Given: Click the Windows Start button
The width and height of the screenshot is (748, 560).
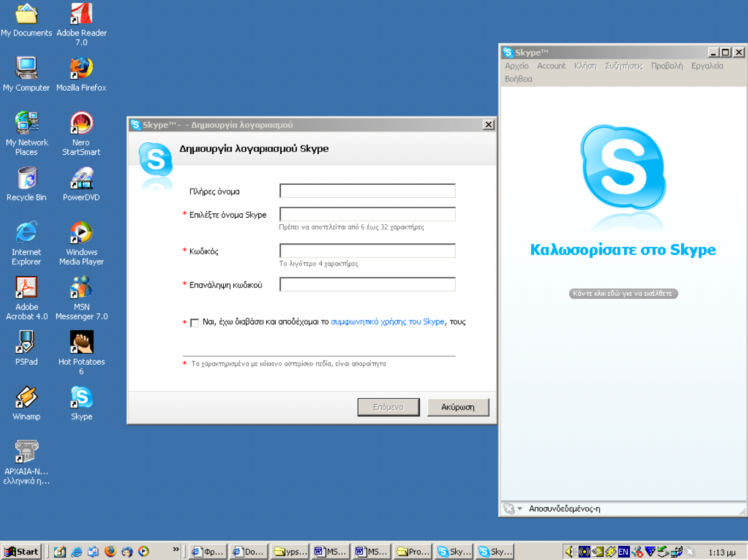Looking at the screenshot, I should tap(22, 551).
